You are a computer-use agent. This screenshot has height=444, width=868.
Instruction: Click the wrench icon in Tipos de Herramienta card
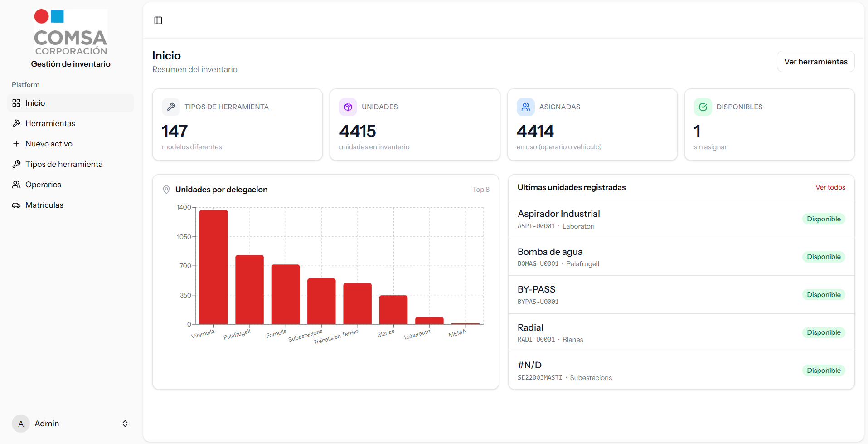click(x=171, y=107)
